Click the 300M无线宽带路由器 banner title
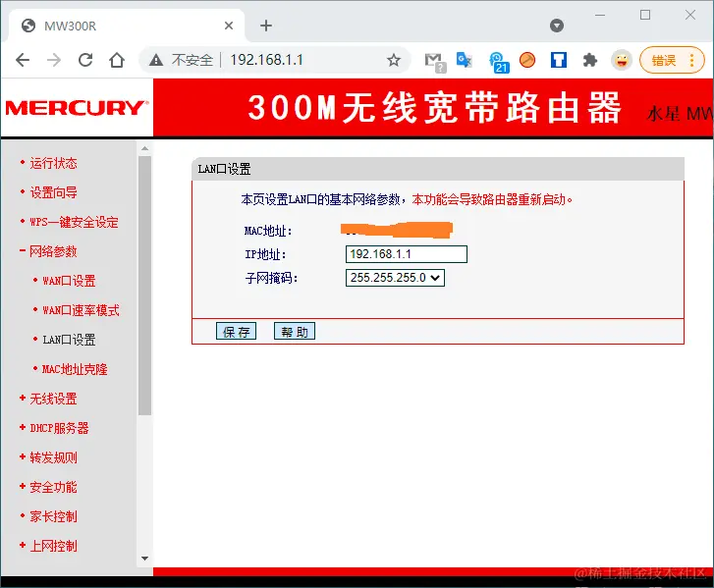The width and height of the screenshot is (714, 588). point(434,108)
